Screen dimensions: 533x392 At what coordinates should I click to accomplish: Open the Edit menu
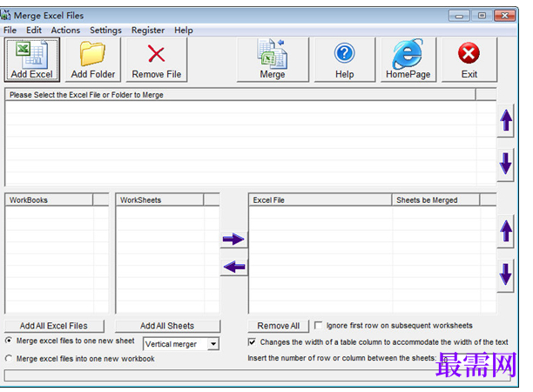point(34,30)
